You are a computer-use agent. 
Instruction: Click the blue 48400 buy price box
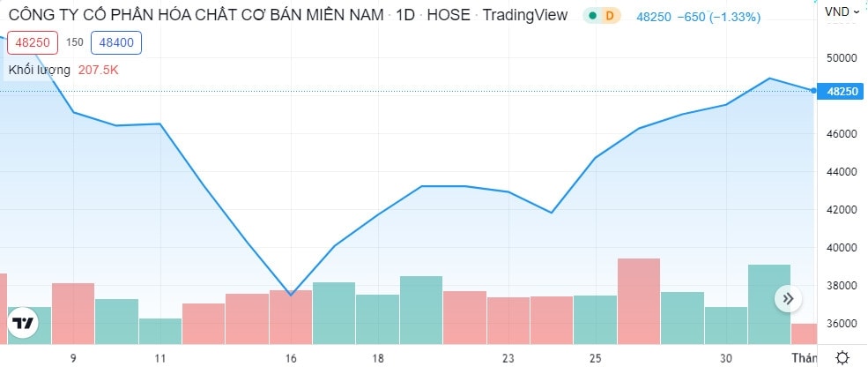117,42
